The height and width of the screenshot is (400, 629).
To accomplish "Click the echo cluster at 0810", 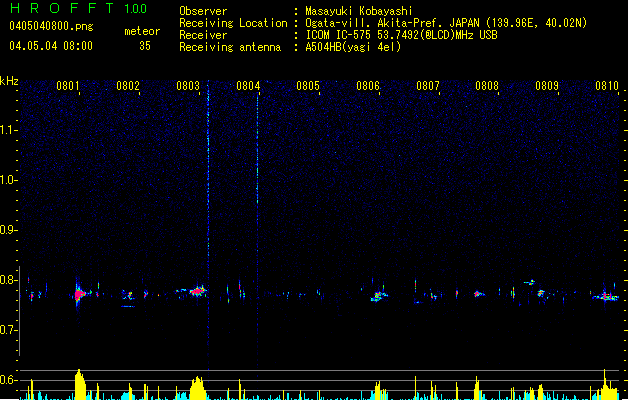I will tap(607, 297).
